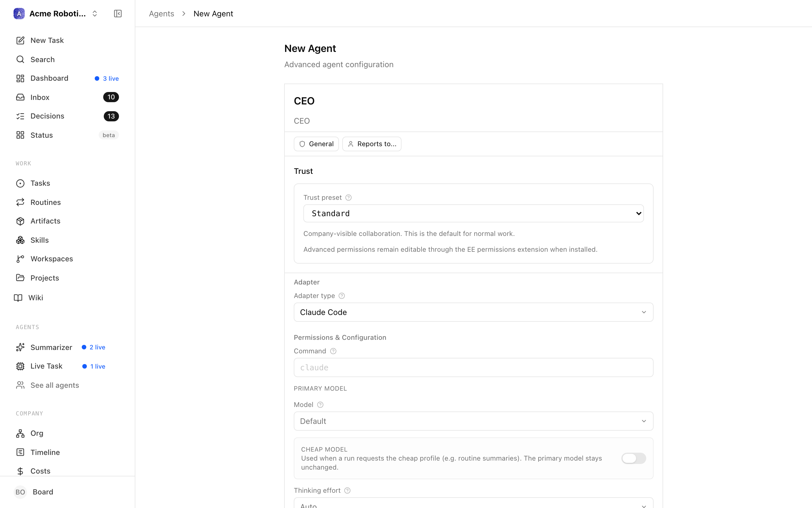Click the See all agents link
This screenshot has width=812, height=508.
point(55,385)
